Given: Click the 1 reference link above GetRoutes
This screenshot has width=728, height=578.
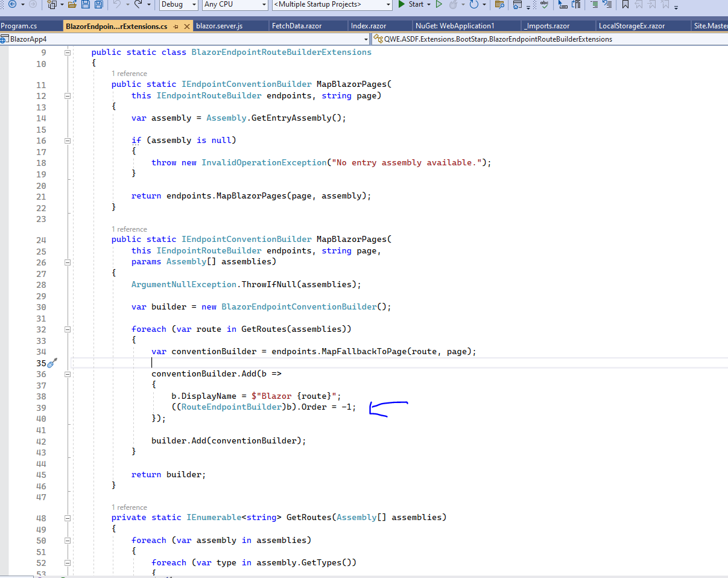Looking at the screenshot, I should 128,507.
